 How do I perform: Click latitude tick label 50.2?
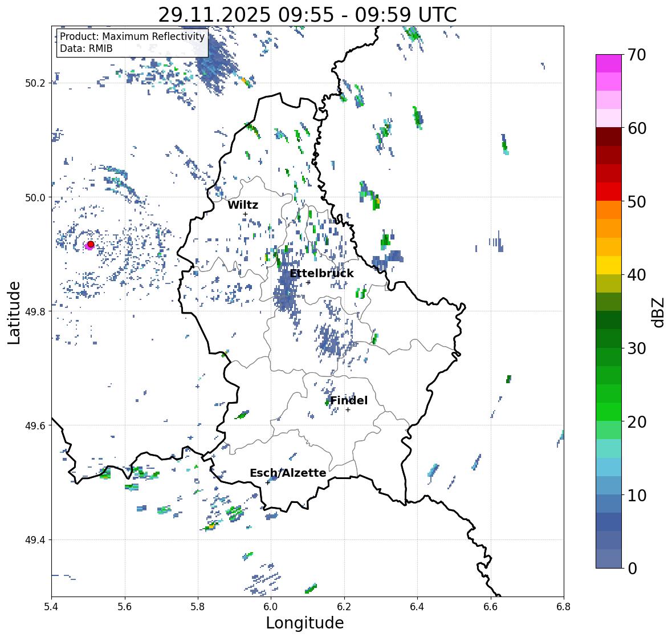point(35,83)
